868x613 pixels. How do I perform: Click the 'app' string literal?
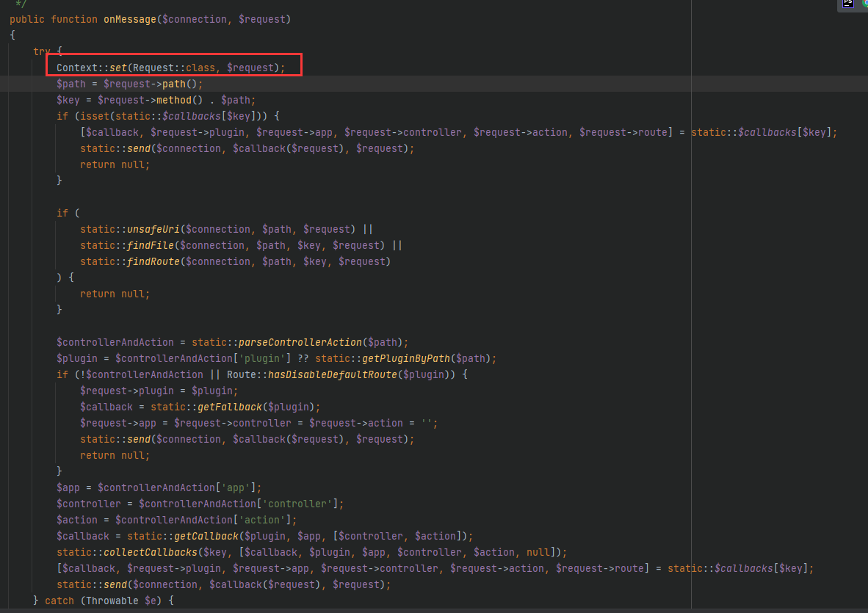[x=236, y=487]
